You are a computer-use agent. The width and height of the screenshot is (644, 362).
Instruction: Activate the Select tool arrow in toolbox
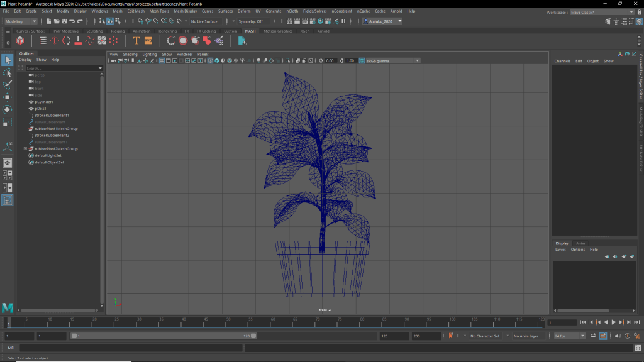8,60
